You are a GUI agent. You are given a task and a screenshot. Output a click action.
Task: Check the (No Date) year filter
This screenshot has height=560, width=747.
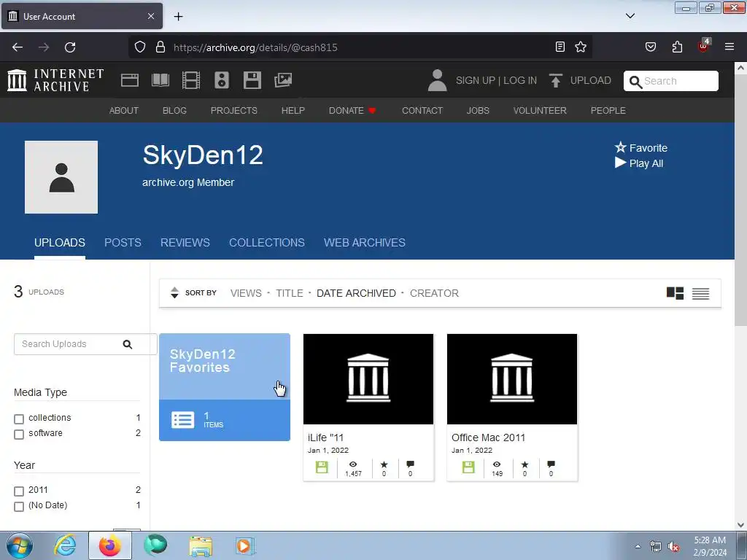tap(19, 506)
